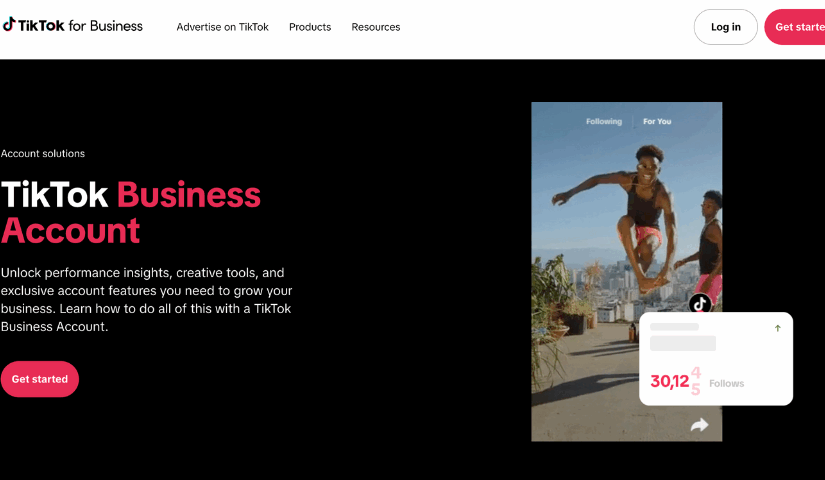
Task: Open the Resources menu
Action: (376, 27)
